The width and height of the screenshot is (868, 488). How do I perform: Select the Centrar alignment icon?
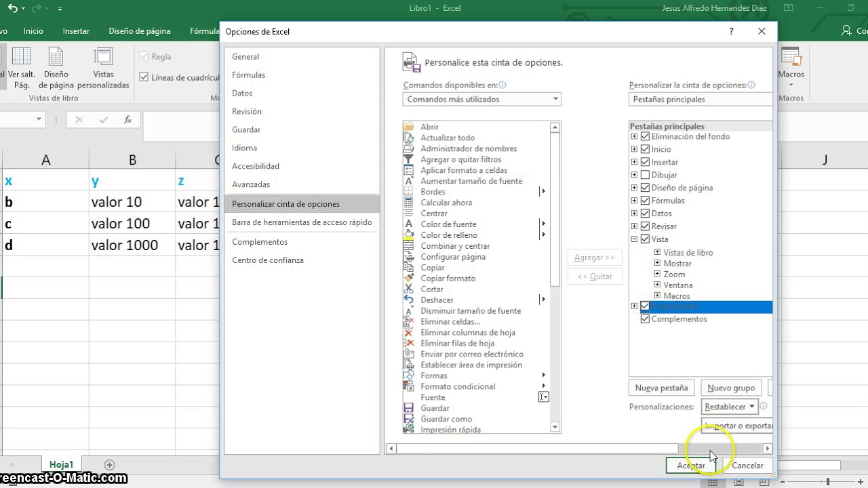tap(408, 213)
